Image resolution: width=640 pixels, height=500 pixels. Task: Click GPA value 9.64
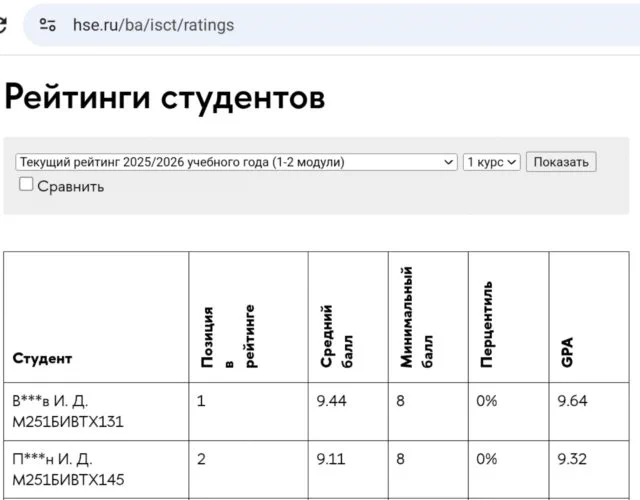(x=572, y=401)
